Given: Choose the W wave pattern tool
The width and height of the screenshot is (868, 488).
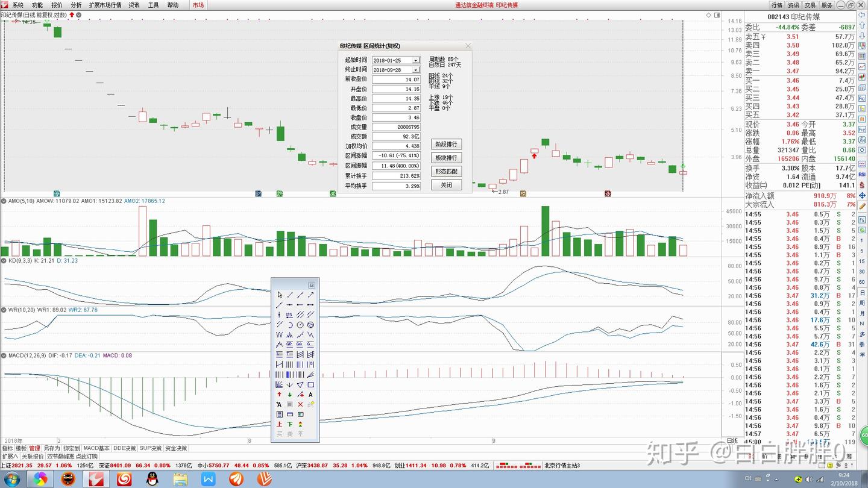Looking at the screenshot, I should (x=280, y=334).
